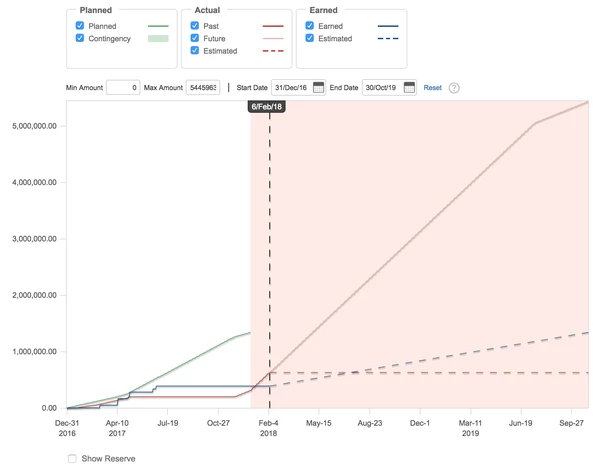Click the green Contingency color swatch
This screenshot has width=600, height=467.
click(158, 38)
